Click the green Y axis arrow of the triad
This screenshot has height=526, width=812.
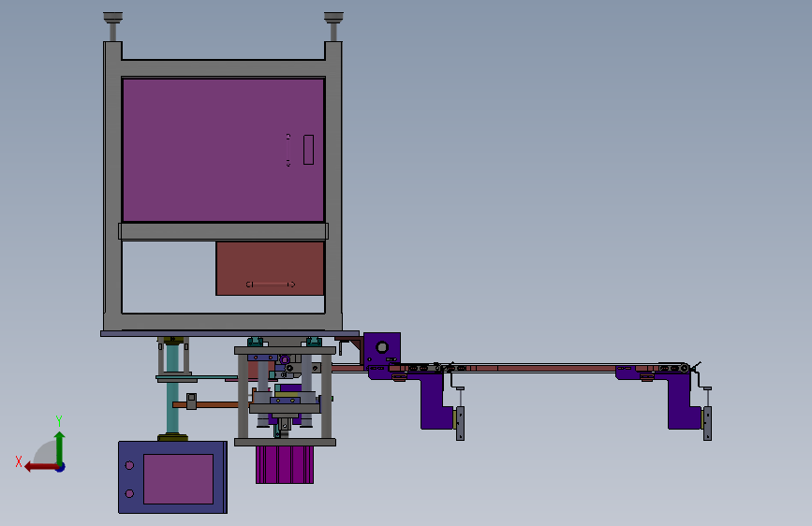pos(60,447)
